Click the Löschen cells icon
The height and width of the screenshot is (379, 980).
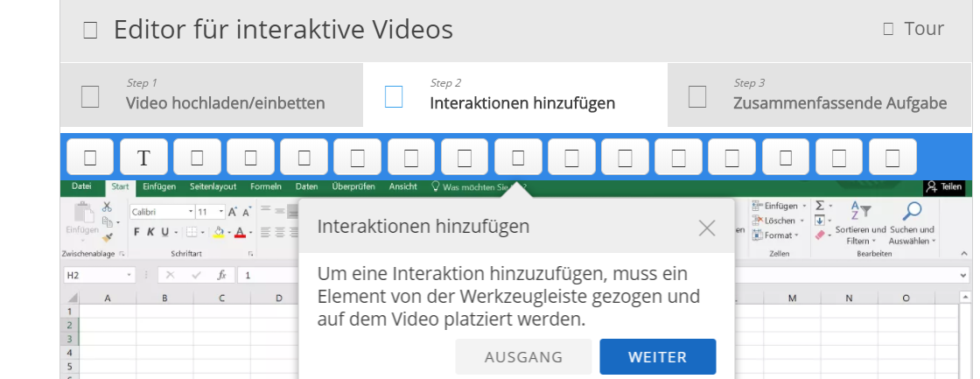(x=758, y=221)
